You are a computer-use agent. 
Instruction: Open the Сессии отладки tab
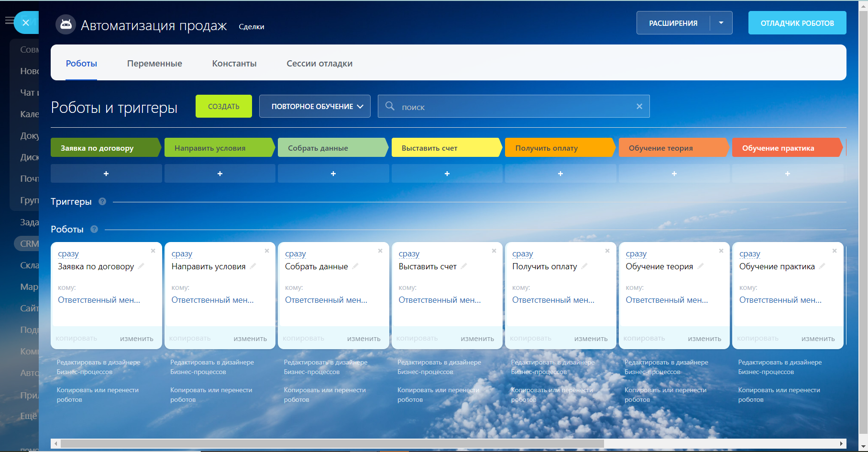[319, 64]
